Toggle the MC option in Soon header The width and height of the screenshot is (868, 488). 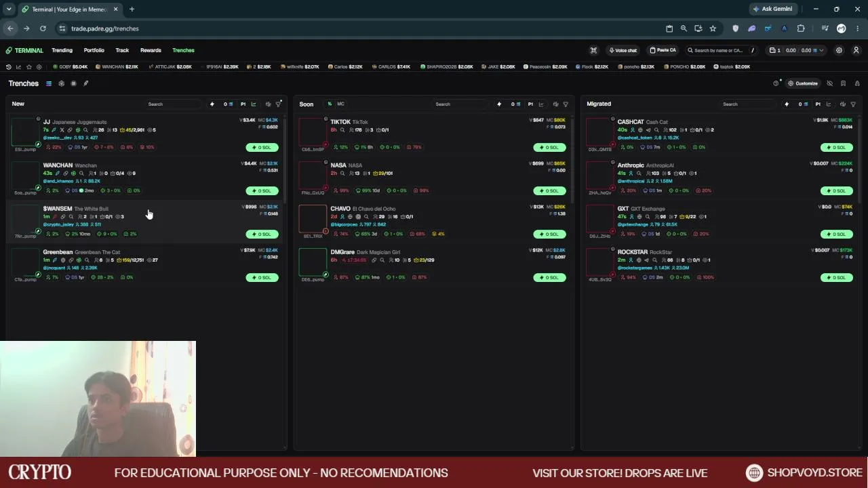340,104
